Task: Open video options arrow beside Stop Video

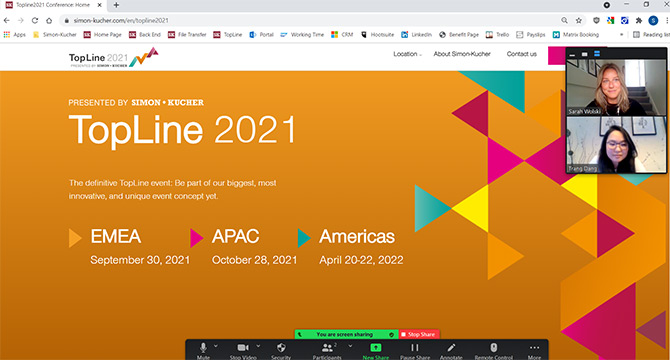Action: [x=258, y=346]
